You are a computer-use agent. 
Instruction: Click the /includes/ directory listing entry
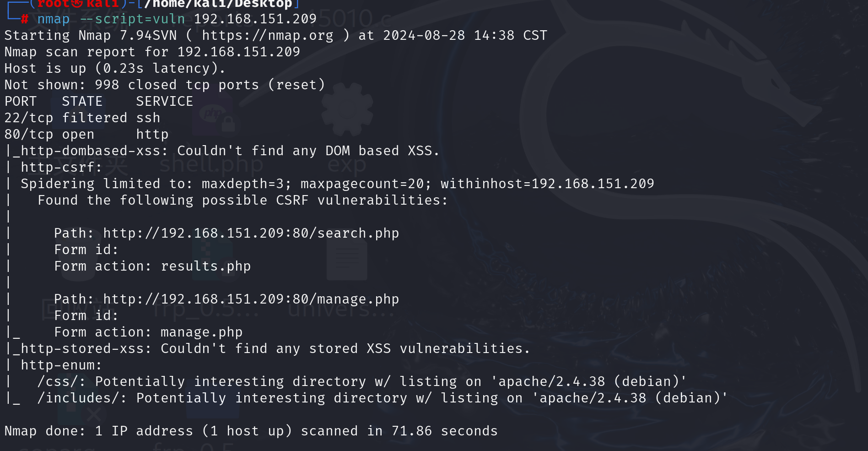pos(382,398)
